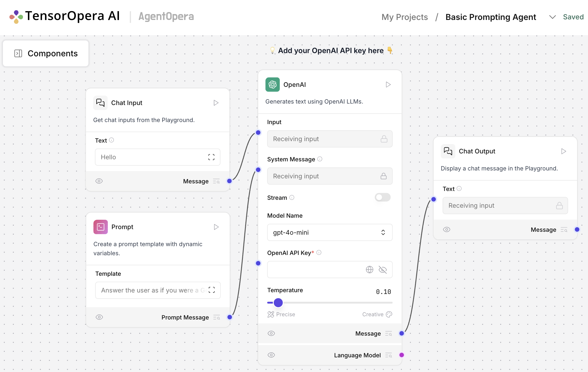This screenshot has height=372, width=588.
Task: Click the Creative palette icon
Action: pos(389,314)
